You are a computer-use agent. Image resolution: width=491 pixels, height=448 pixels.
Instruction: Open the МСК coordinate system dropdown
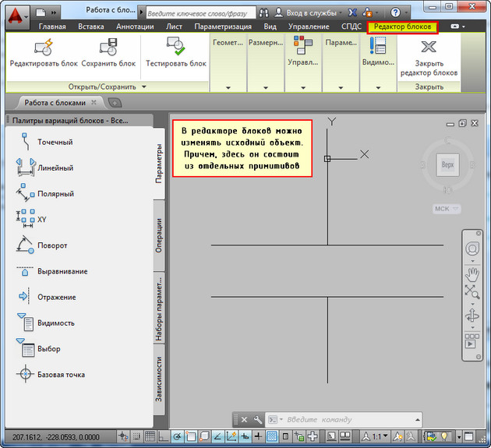[x=447, y=209]
